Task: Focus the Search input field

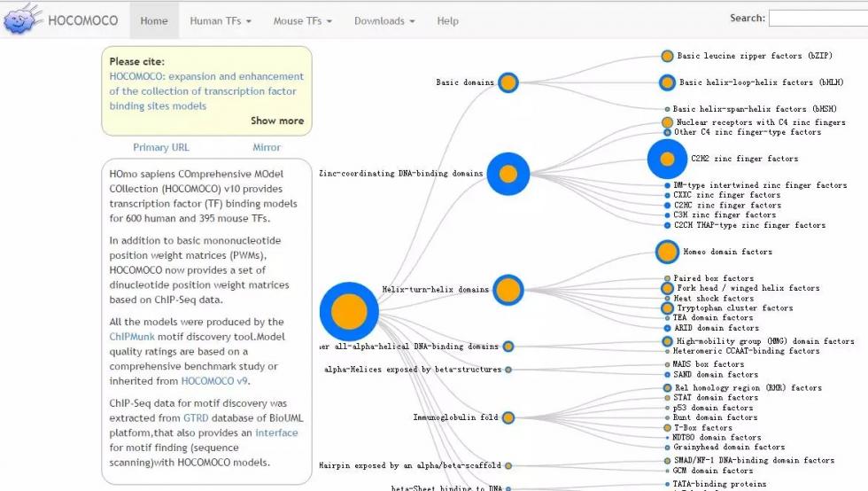Action: 818,19
